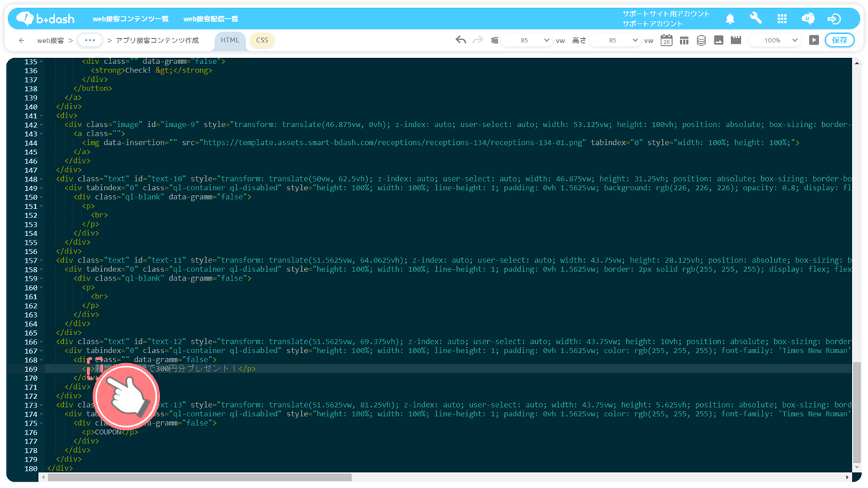Click the COUPON paragraph text
Screen dimensions: 868x488
click(x=109, y=432)
